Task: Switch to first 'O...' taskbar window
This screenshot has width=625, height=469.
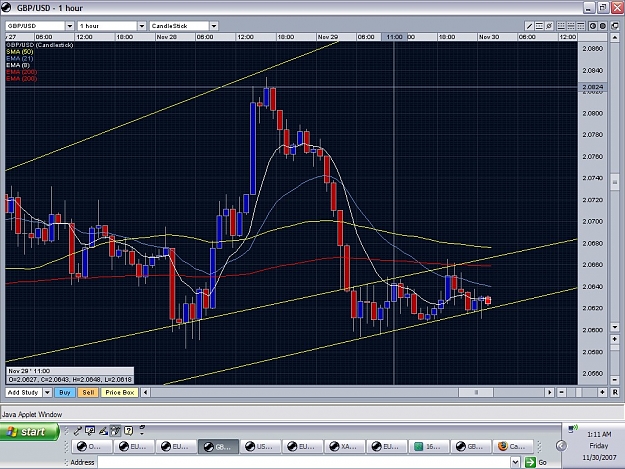Action: pyautogui.click(x=91, y=447)
